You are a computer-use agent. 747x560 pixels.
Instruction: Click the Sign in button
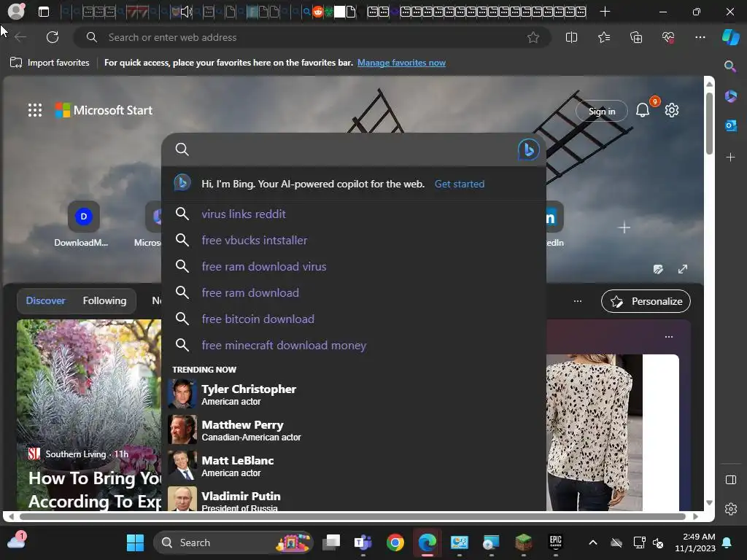(602, 111)
